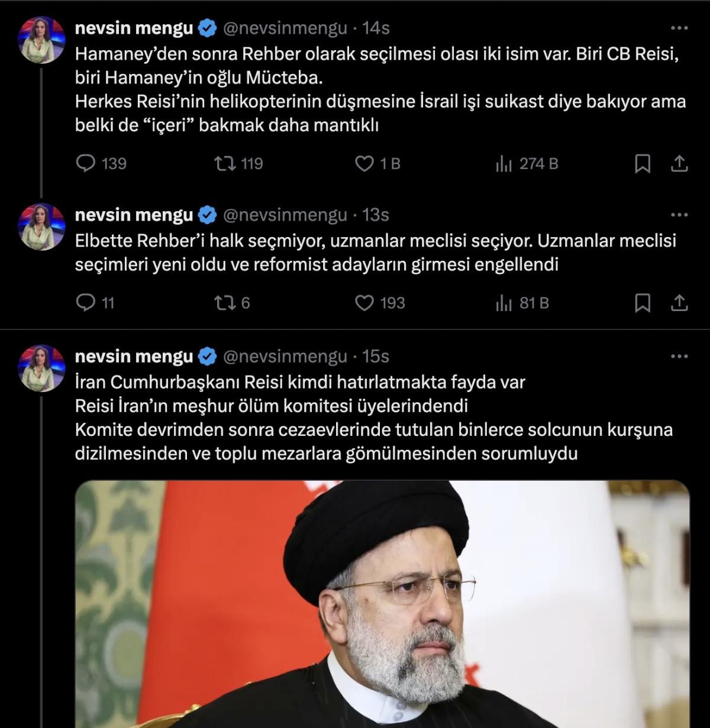
Task: Open more options menu on third tweet
Action: 679,357
